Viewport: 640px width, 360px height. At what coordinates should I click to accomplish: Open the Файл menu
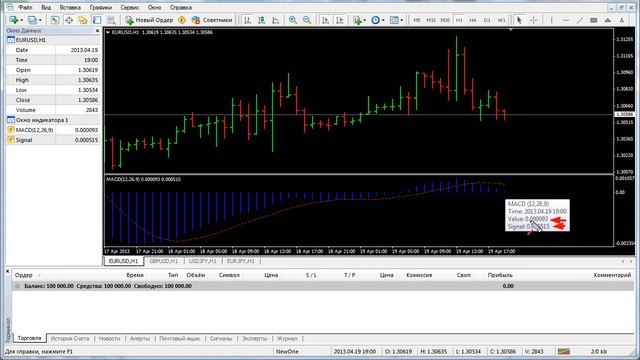click(25, 7)
